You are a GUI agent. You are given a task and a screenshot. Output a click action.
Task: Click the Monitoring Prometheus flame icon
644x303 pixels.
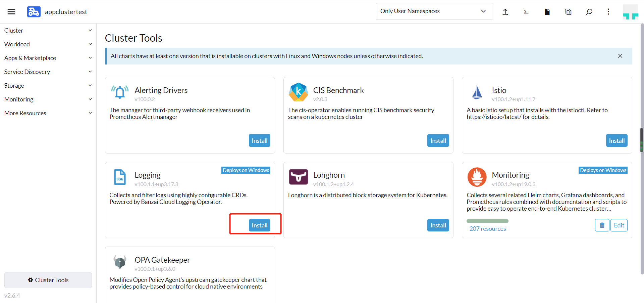(x=477, y=177)
